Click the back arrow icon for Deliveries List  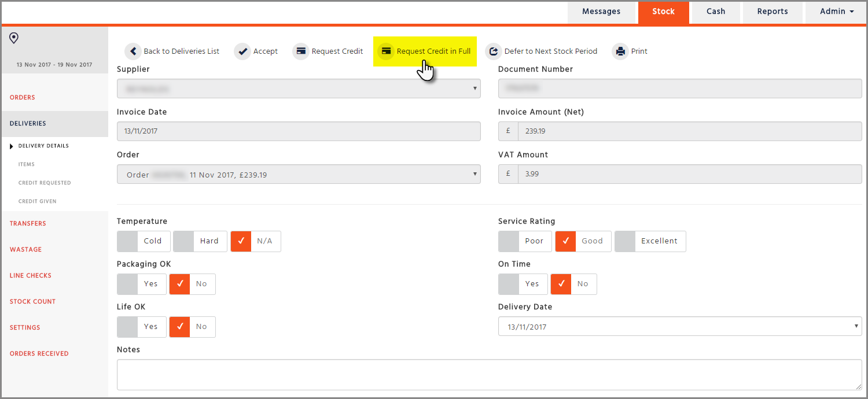(133, 51)
